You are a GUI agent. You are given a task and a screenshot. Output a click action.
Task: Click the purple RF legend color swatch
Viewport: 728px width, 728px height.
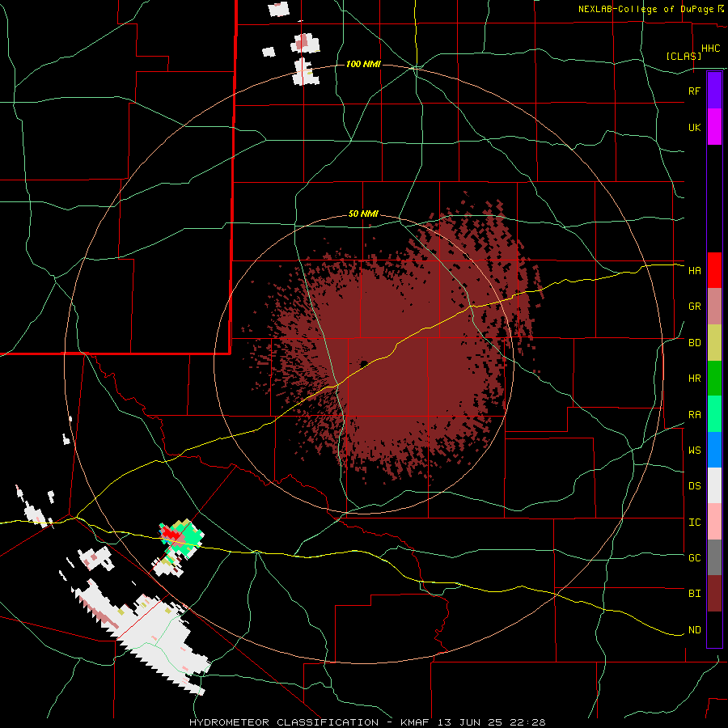pos(714,91)
